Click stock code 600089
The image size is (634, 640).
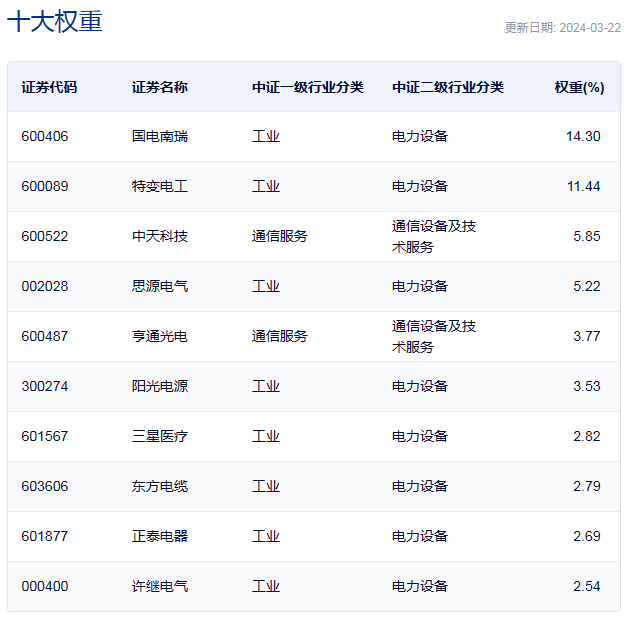coord(45,187)
